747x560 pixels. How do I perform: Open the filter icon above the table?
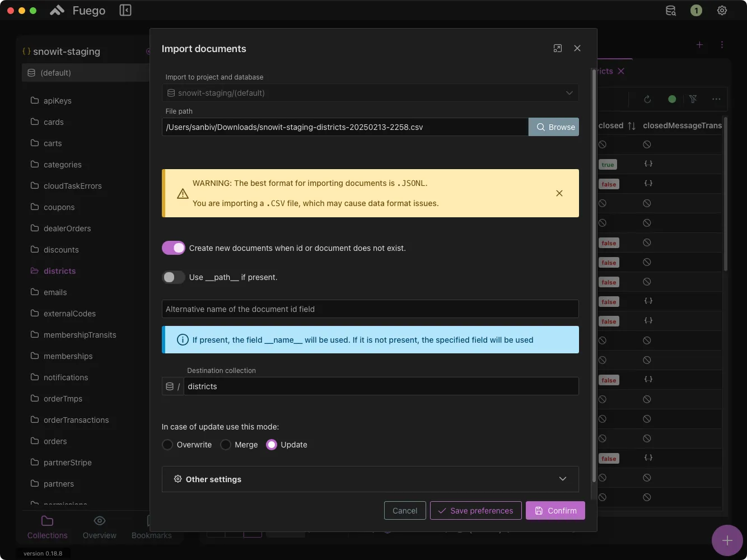694,99
